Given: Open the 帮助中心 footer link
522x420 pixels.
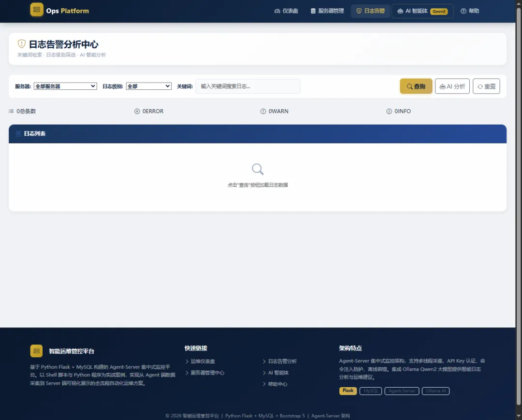Looking at the screenshot, I should (277, 384).
